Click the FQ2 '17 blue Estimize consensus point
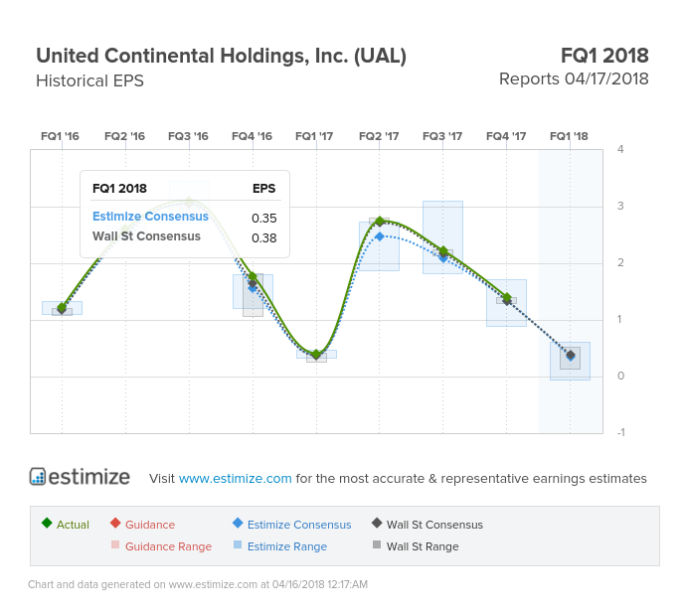Viewport: 681px width, 616px height. pyautogui.click(x=380, y=236)
